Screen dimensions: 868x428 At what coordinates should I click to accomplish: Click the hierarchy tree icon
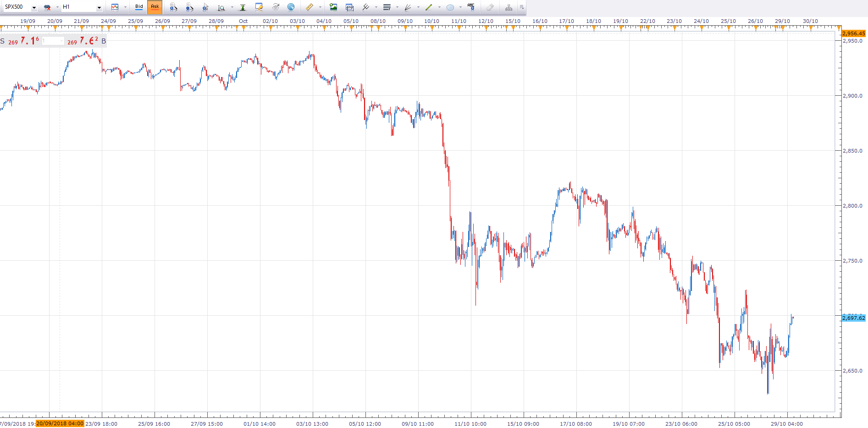(509, 7)
